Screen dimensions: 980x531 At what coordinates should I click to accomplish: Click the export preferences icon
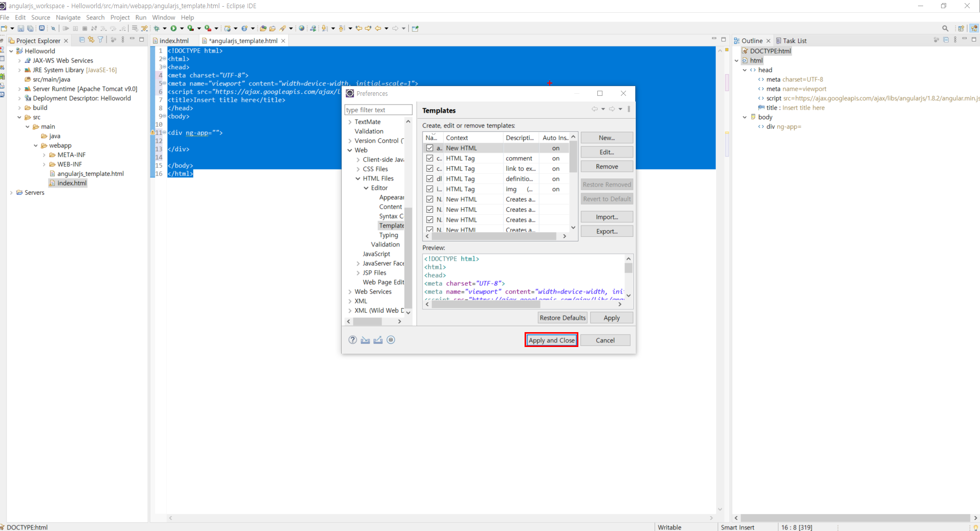pos(378,340)
